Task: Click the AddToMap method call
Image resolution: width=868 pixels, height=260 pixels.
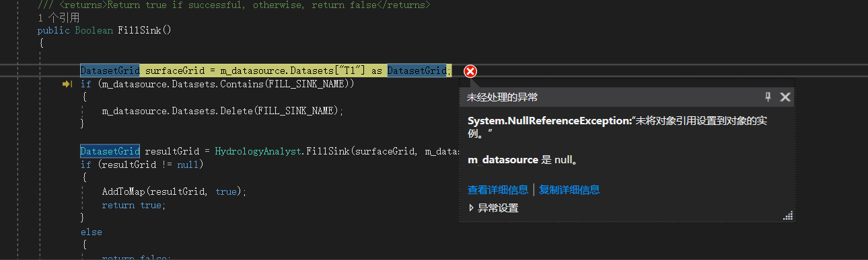Action: pos(123,191)
